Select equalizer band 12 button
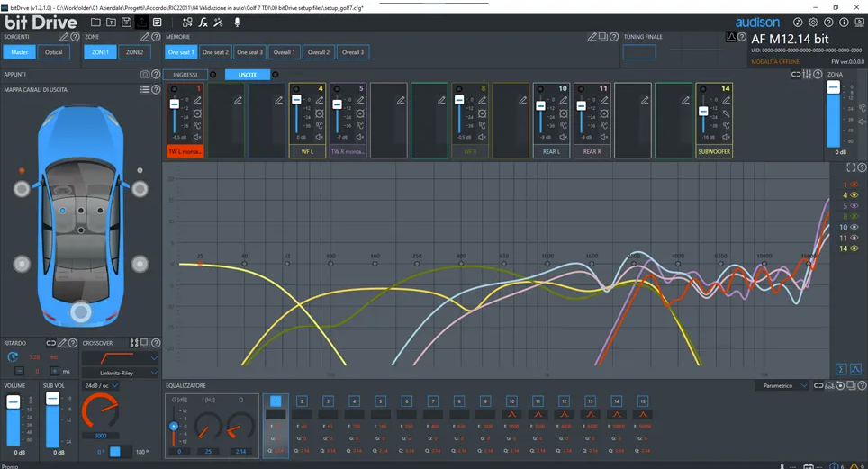 (x=564, y=401)
